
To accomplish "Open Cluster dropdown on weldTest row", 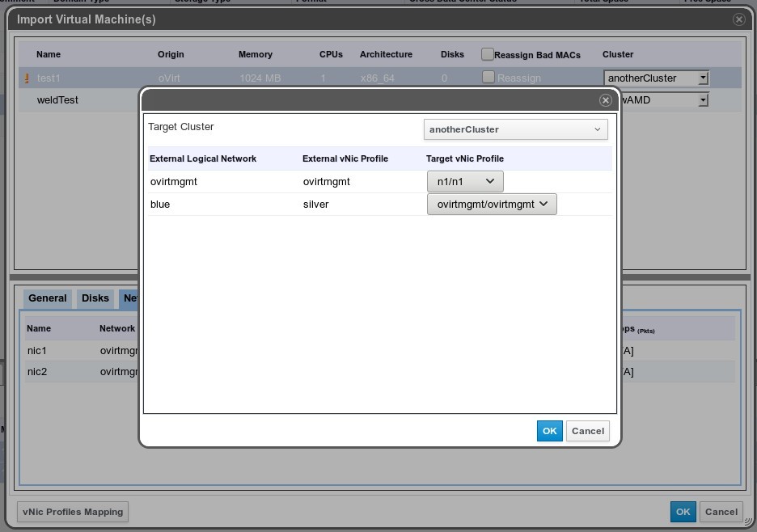I will pos(702,99).
